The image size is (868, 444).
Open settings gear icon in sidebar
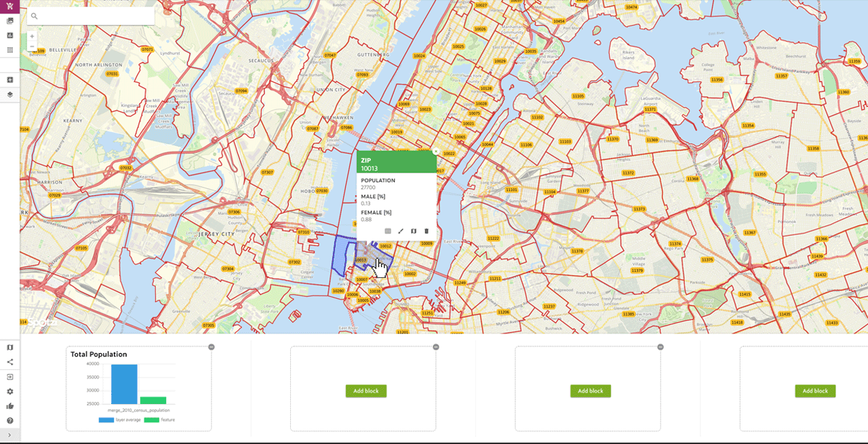(10, 392)
